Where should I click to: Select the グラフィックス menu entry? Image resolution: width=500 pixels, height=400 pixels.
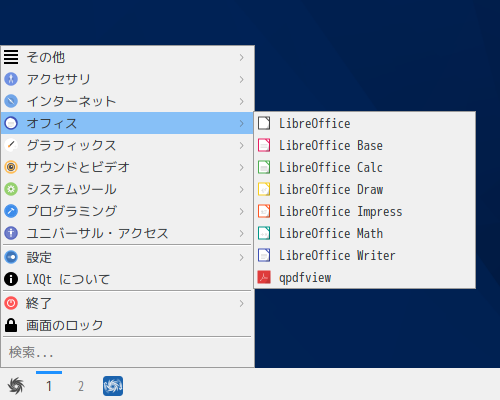(x=127, y=145)
